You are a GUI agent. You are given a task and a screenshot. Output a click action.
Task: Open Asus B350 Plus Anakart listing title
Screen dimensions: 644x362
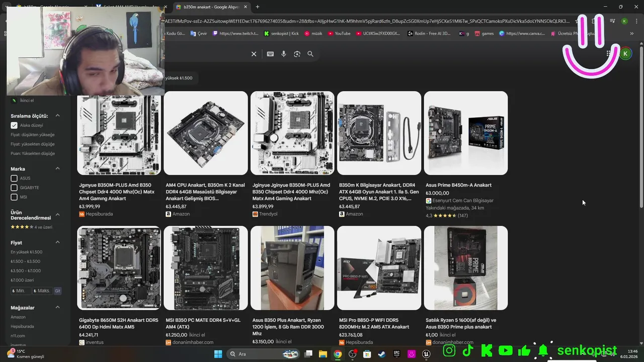pyautogui.click(x=288, y=327)
